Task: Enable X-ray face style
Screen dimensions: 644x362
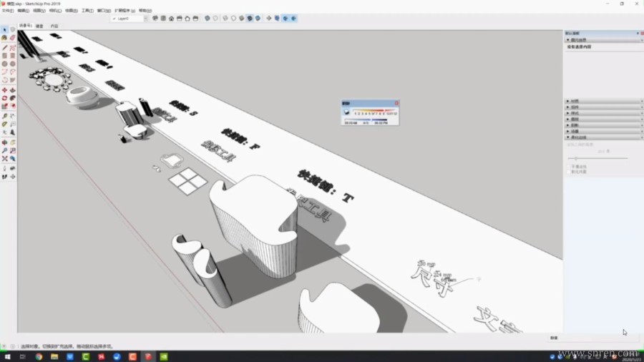Action: pos(207,19)
